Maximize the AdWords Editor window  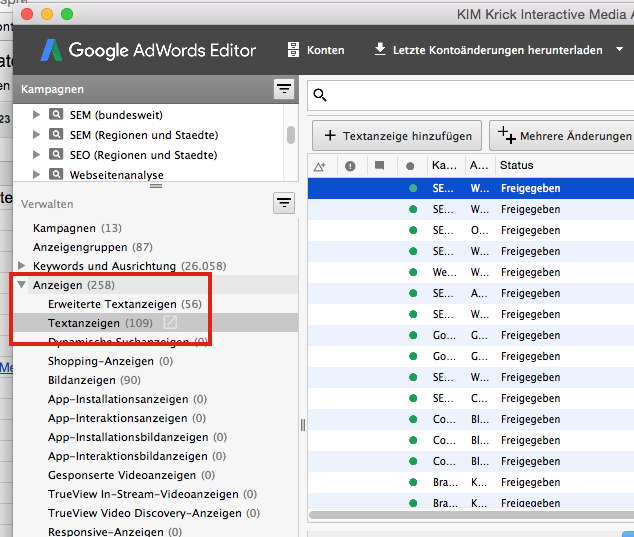(x=67, y=14)
